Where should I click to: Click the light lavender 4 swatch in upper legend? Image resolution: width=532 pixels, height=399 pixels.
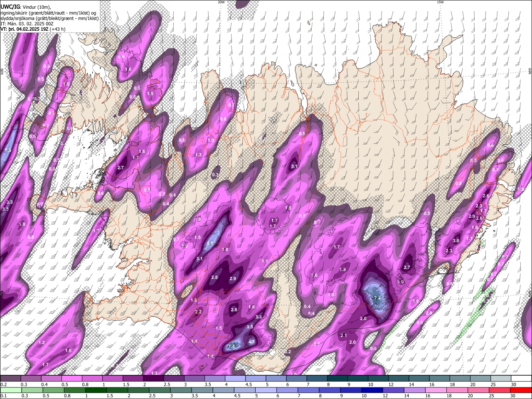tap(235, 378)
